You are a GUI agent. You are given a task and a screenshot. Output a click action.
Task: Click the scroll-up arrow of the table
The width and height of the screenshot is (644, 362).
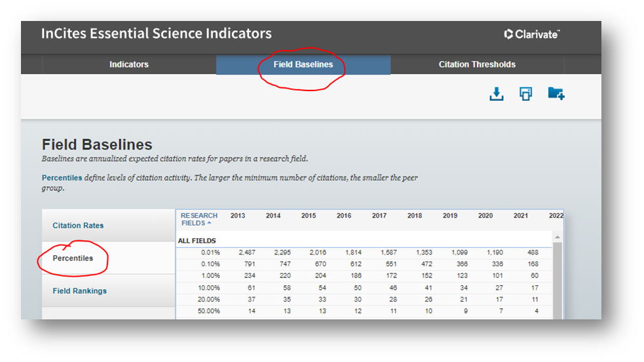pyautogui.click(x=558, y=237)
